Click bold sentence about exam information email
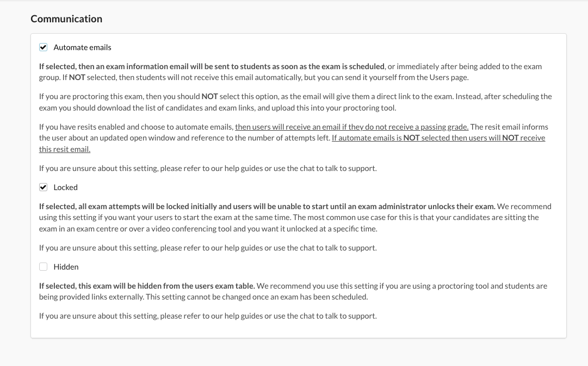The width and height of the screenshot is (588, 366). click(x=212, y=66)
